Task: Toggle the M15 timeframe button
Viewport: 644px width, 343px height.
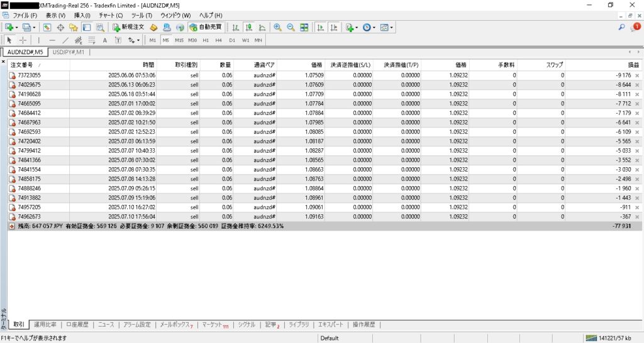Action: 179,40
